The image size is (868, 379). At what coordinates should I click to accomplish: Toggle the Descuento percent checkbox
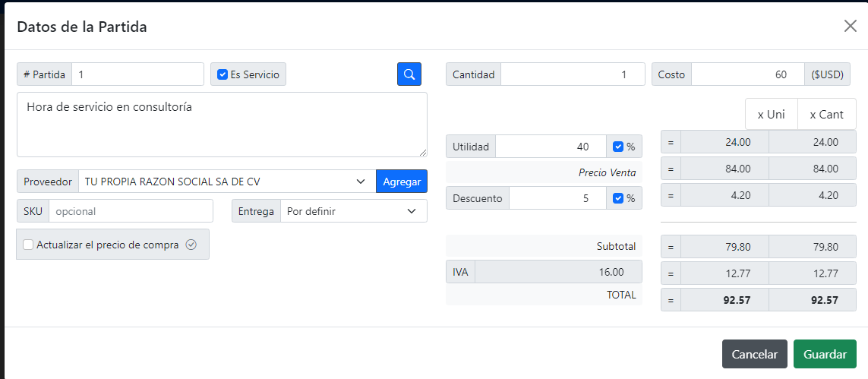point(618,198)
